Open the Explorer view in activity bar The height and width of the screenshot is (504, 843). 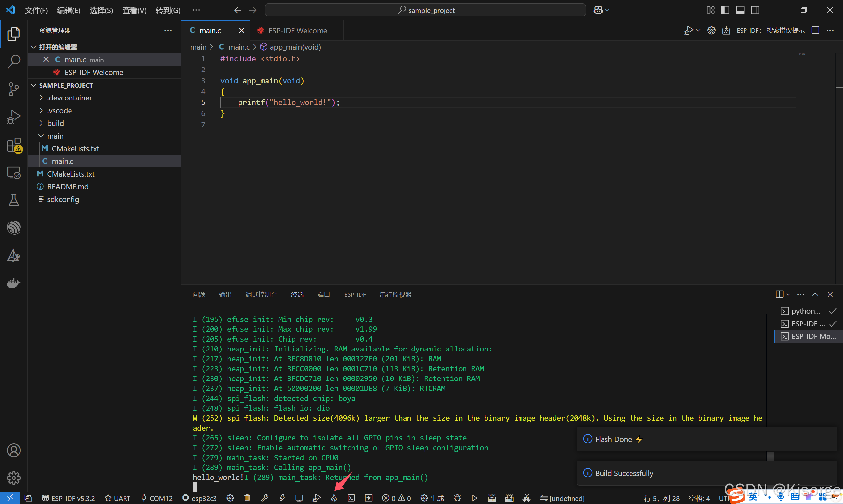14,34
